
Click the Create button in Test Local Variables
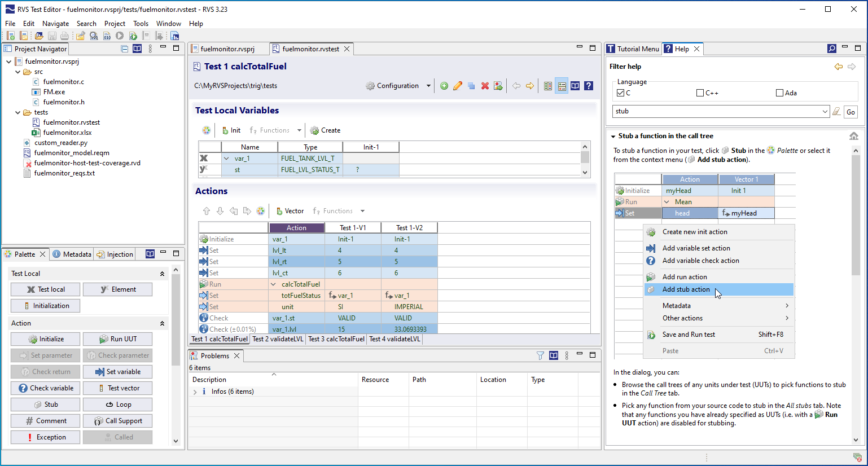pos(325,130)
